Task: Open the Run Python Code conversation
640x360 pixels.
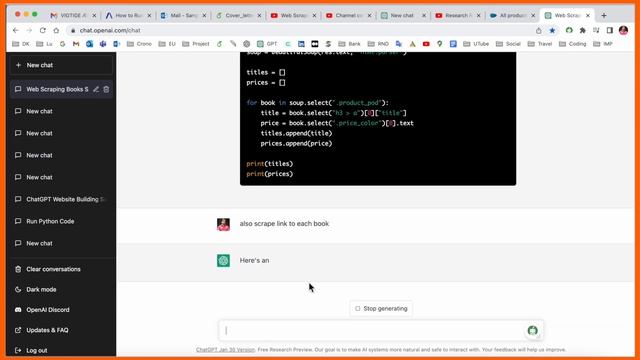Action: (61, 221)
